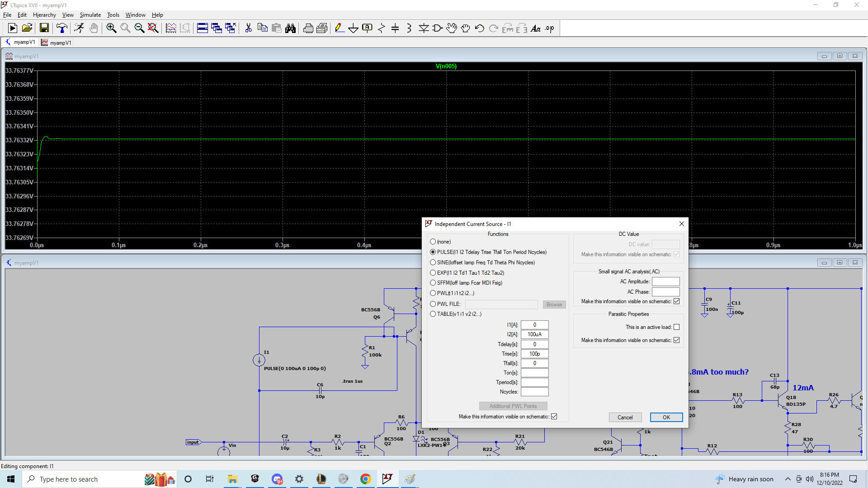Cascade windows using the toolbar icon
This screenshot has height=488, width=868.
pyautogui.click(x=217, y=28)
